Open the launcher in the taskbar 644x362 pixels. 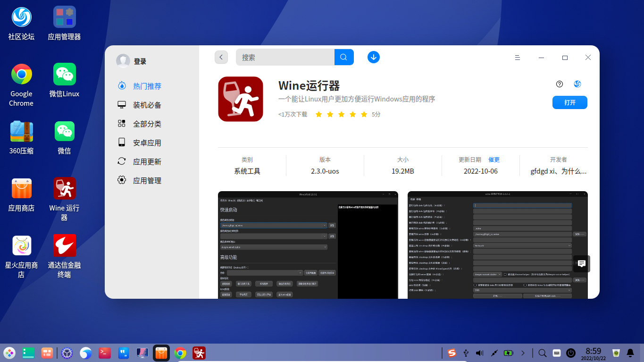[x=9, y=353]
